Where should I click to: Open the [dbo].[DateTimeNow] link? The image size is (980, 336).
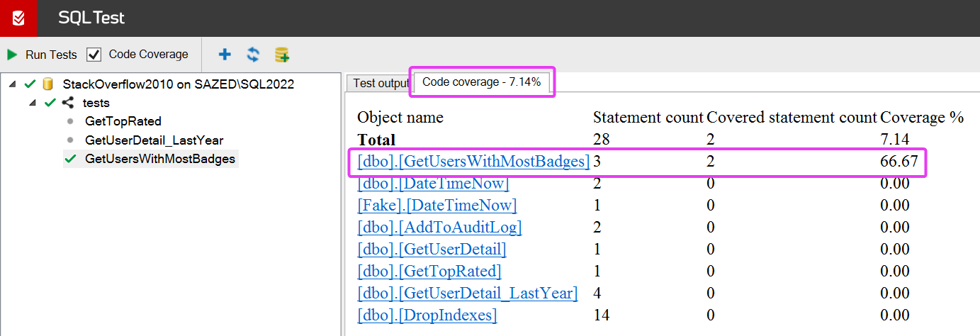point(433,184)
